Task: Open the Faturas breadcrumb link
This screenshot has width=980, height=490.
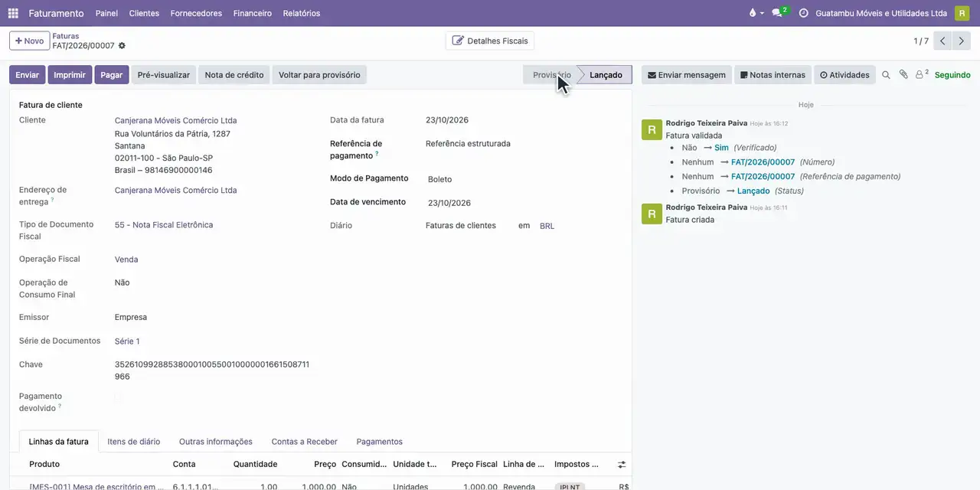Action: coord(66,36)
